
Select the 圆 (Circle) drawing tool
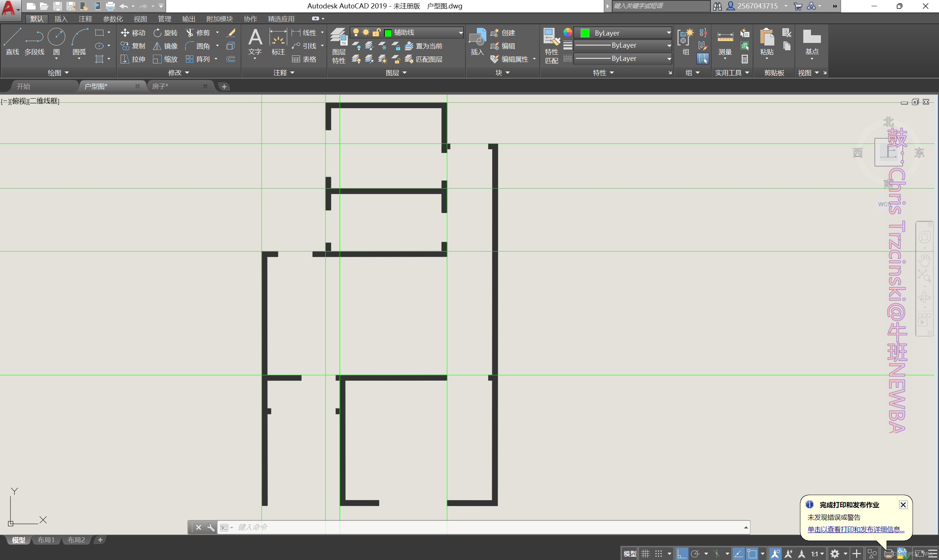click(x=56, y=41)
